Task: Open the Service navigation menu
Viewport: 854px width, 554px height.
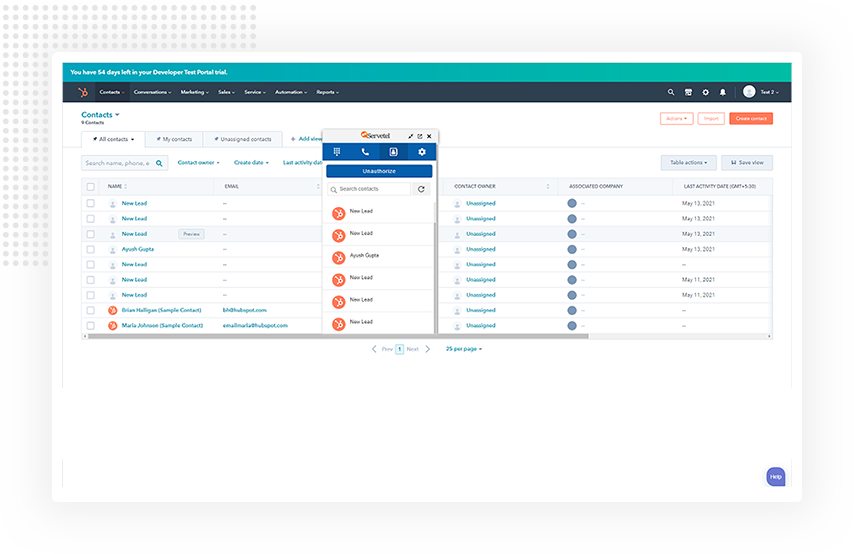Action: pos(255,93)
